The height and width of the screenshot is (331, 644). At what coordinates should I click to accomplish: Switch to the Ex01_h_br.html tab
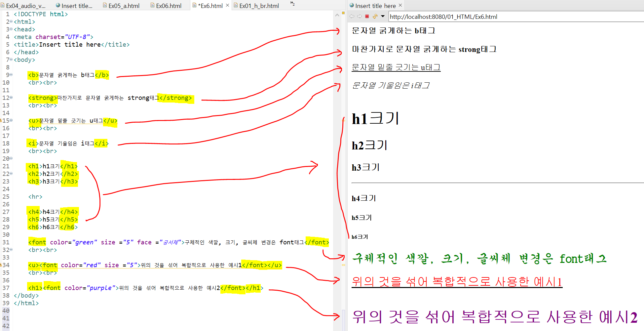coord(257,6)
